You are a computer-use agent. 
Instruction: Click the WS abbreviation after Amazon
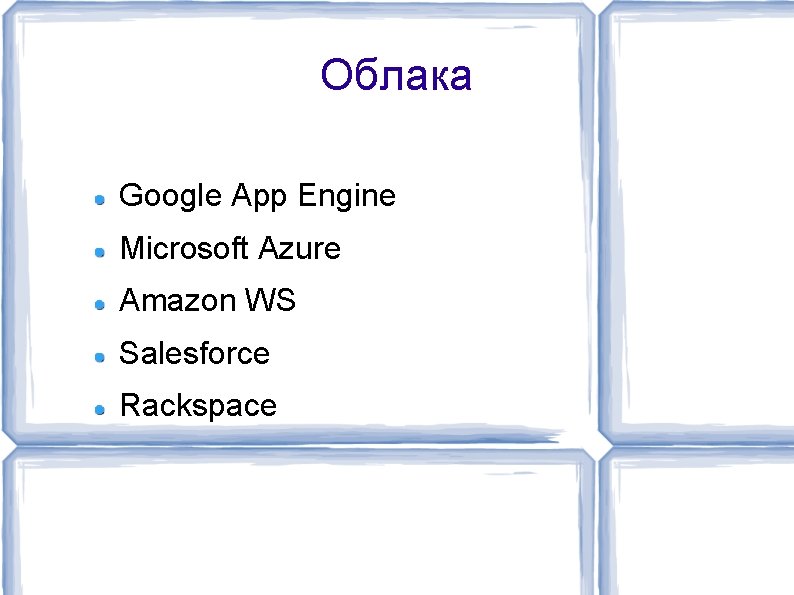click(x=270, y=300)
